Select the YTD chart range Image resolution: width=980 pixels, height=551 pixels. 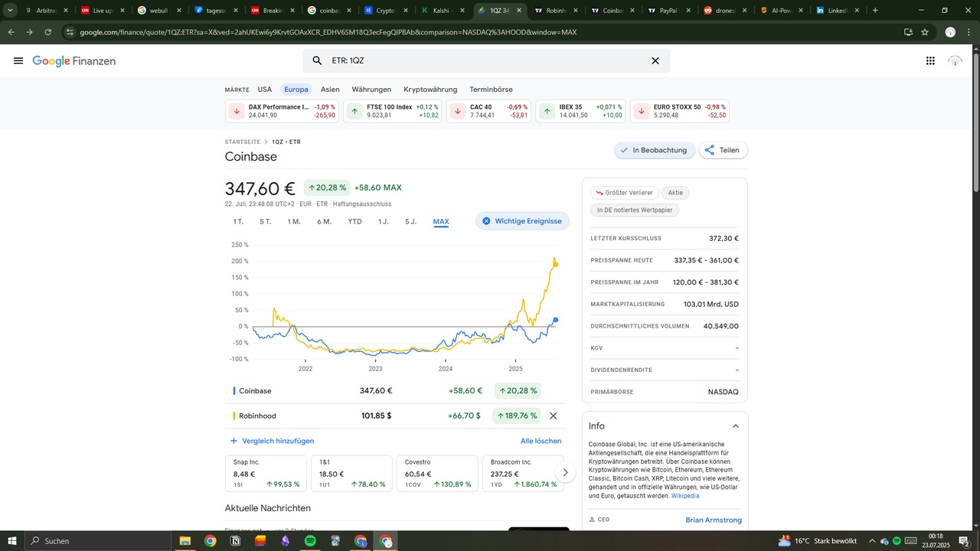coord(354,221)
